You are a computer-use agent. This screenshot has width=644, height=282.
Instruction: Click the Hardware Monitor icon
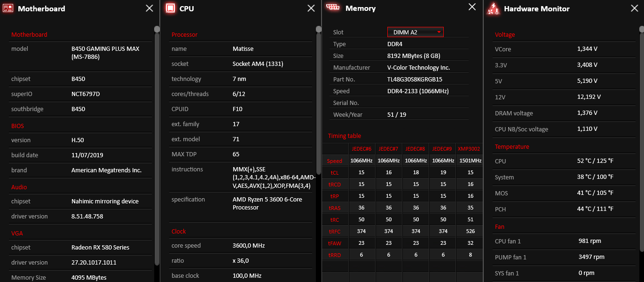coord(493,8)
